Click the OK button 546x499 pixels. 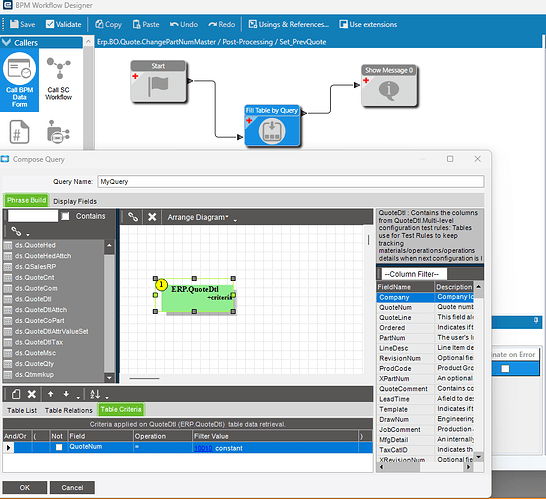coord(24,488)
